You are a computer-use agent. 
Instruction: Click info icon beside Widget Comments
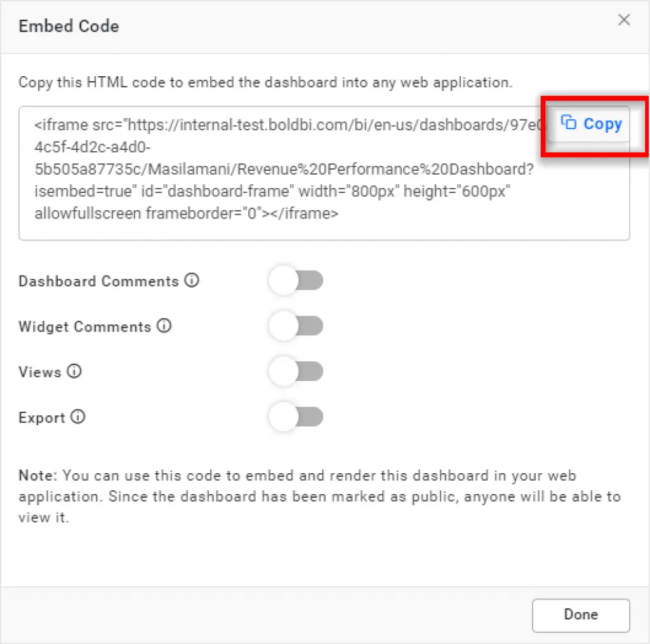pyautogui.click(x=164, y=326)
